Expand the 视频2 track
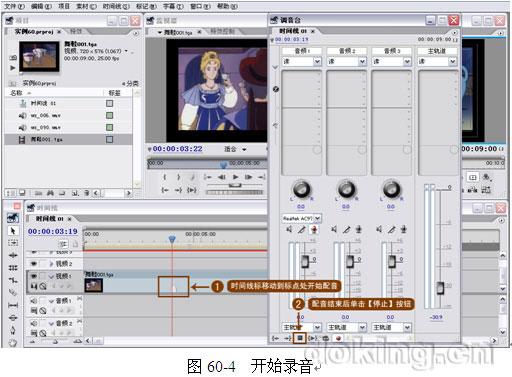Screen dimensions: 512x377 click(x=51, y=264)
